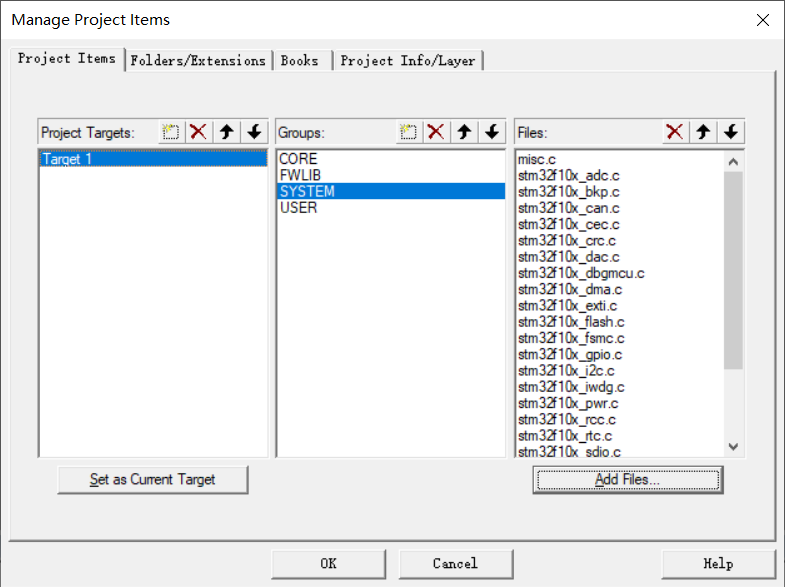Select Target 1 in Project Targets
This screenshot has width=785, height=587.
coord(153,159)
